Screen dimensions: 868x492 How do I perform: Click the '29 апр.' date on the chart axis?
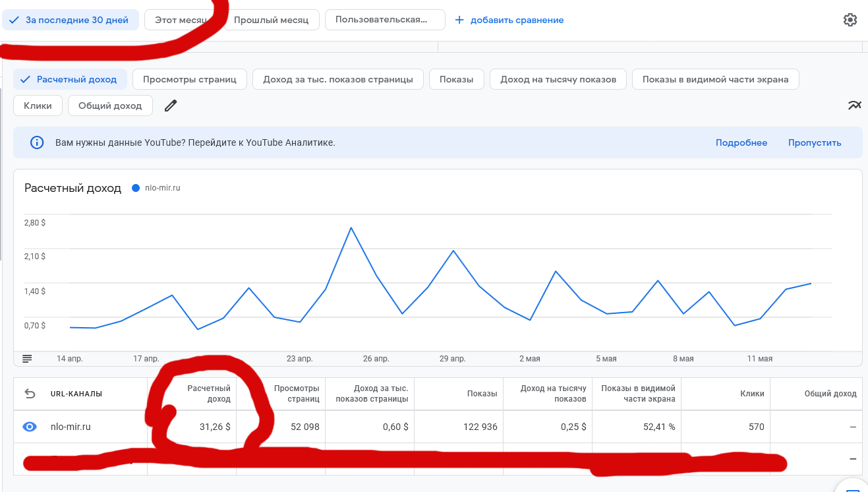tap(453, 359)
